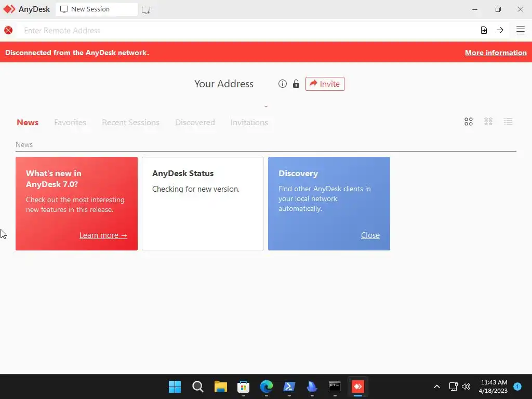532x399 pixels.
Task: Click the file transfer icon
Action: (x=484, y=30)
